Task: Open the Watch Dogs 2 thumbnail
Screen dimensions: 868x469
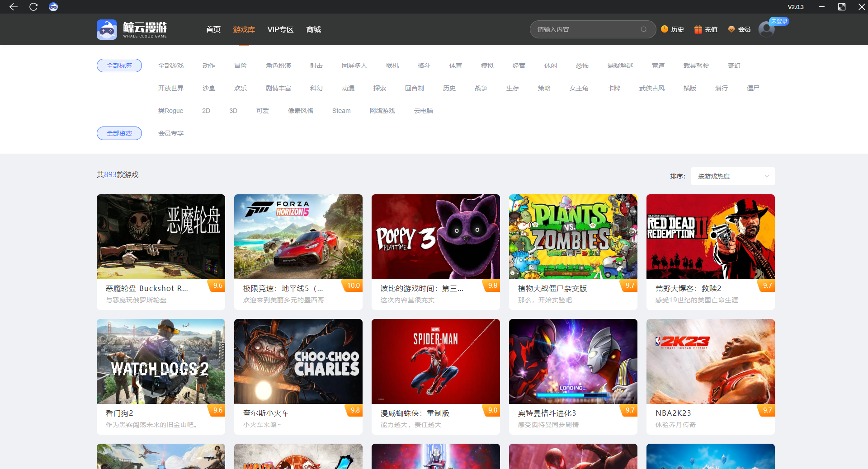Action: [161, 361]
